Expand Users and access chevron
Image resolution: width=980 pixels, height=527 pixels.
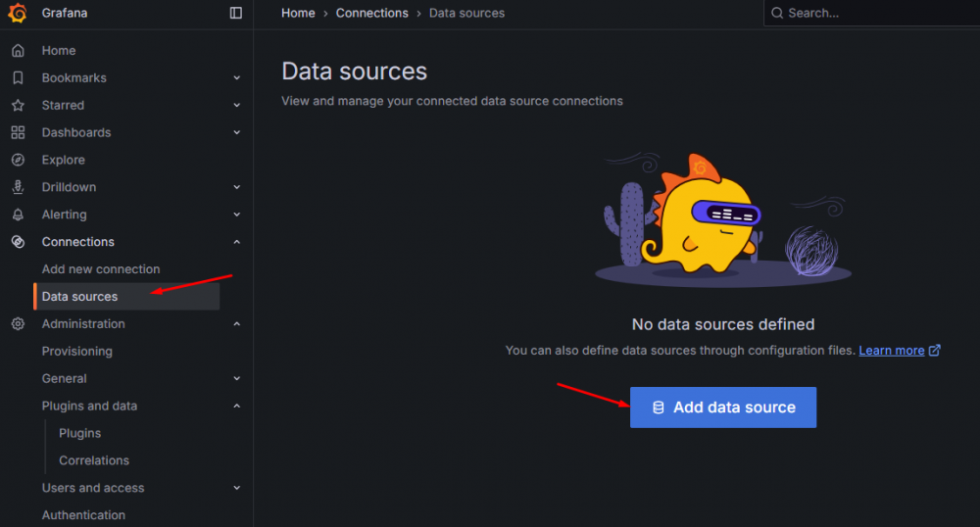237,488
